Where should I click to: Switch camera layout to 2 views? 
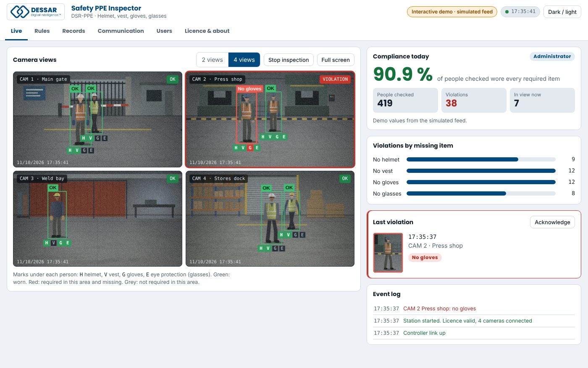pos(213,60)
